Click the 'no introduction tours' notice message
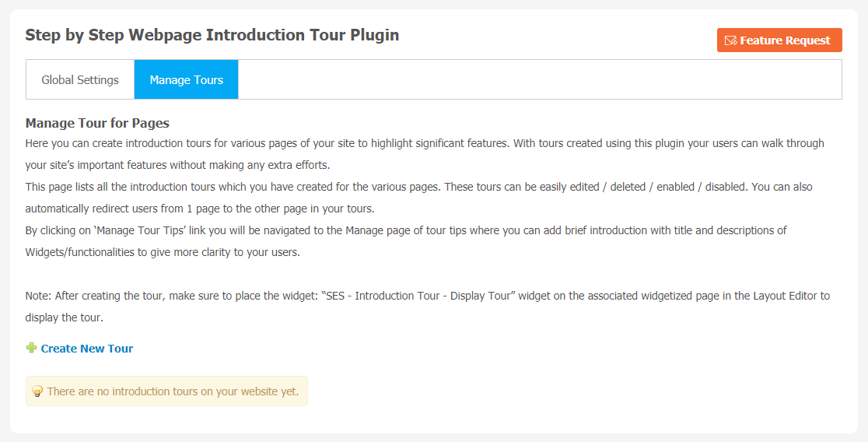The height and width of the screenshot is (442, 868). 173,391
